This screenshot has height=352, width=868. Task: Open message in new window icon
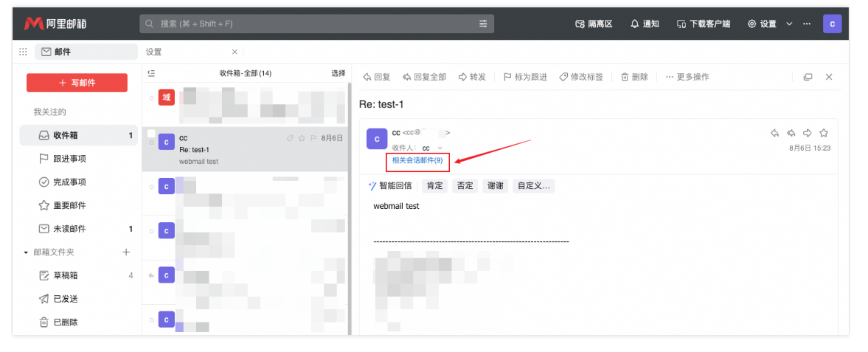point(808,77)
